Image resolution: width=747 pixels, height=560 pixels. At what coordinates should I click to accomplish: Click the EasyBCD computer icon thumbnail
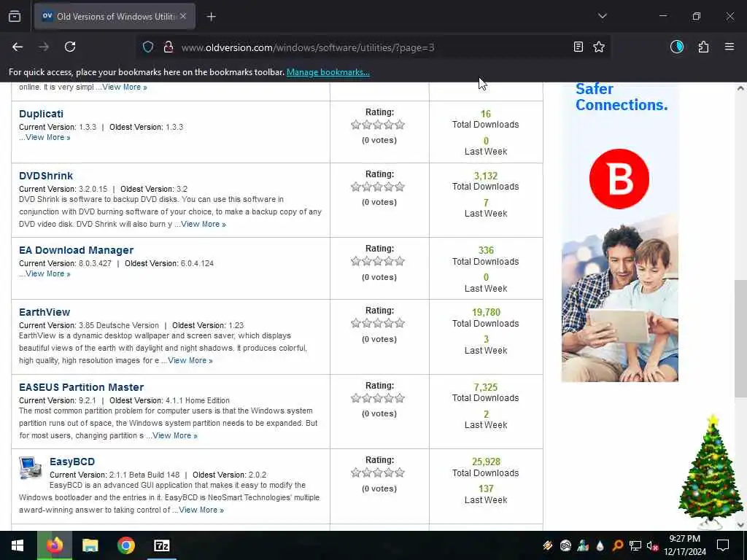click(31, 467)
